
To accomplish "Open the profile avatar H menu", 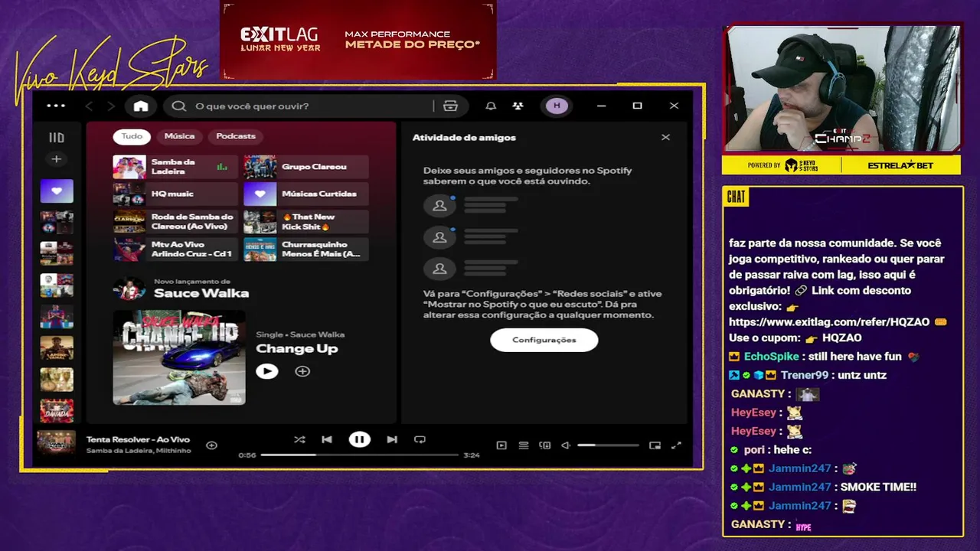I will (x=557, y=106).
